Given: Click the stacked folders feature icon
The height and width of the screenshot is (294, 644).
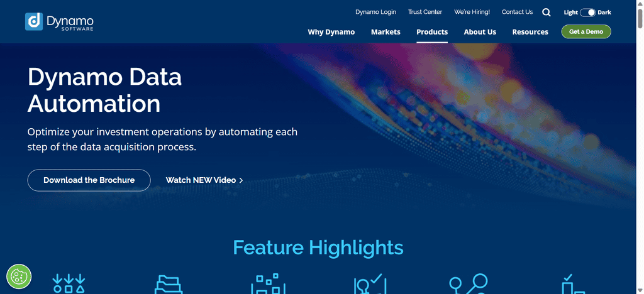Looking at the screenshot, I should click(x=169, y=285).
